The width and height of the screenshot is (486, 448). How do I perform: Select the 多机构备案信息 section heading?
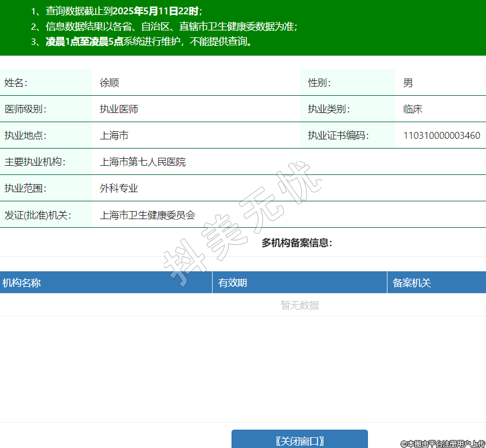(297, 243)
